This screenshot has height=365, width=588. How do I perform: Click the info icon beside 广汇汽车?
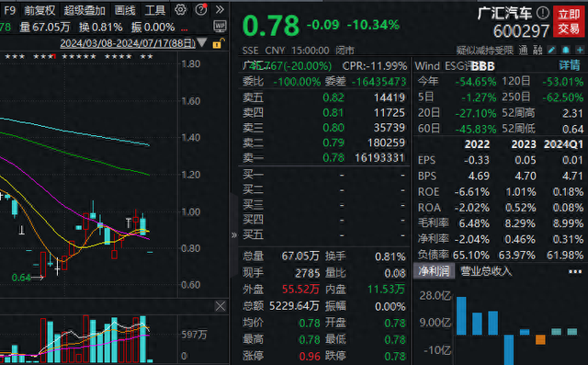(x=543, y=13)
